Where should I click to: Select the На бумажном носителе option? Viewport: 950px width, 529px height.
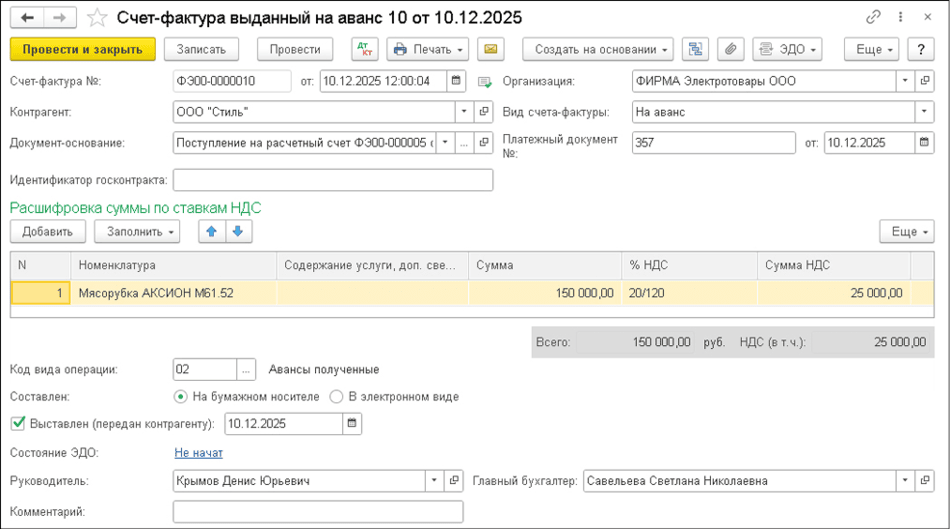(x=181, y=396)
